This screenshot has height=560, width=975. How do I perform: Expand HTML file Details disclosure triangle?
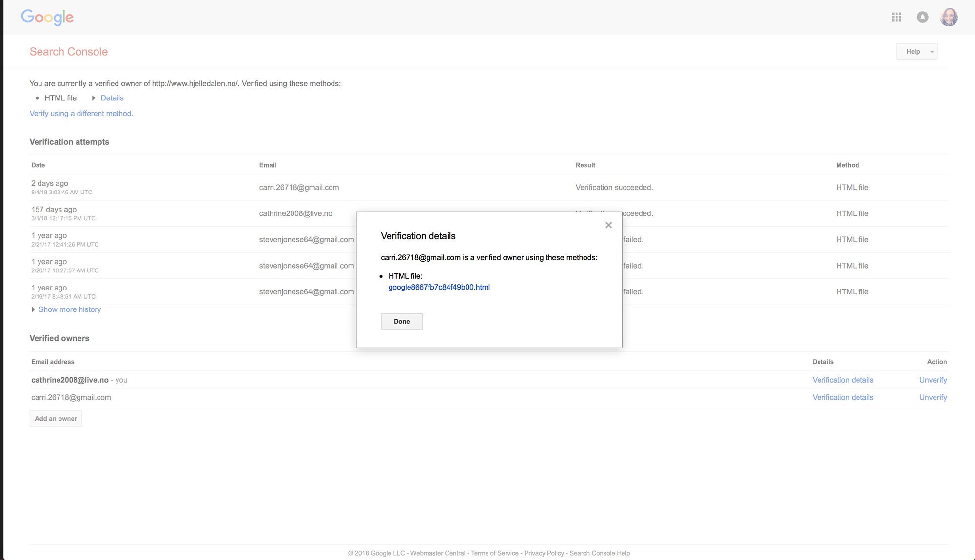pyautogui.click(x=93, y=98)
